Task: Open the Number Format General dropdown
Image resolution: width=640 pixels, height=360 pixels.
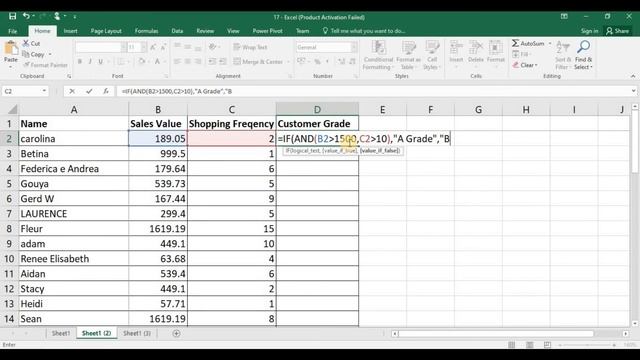Action: pyautogui.click(x=353, y=47)
